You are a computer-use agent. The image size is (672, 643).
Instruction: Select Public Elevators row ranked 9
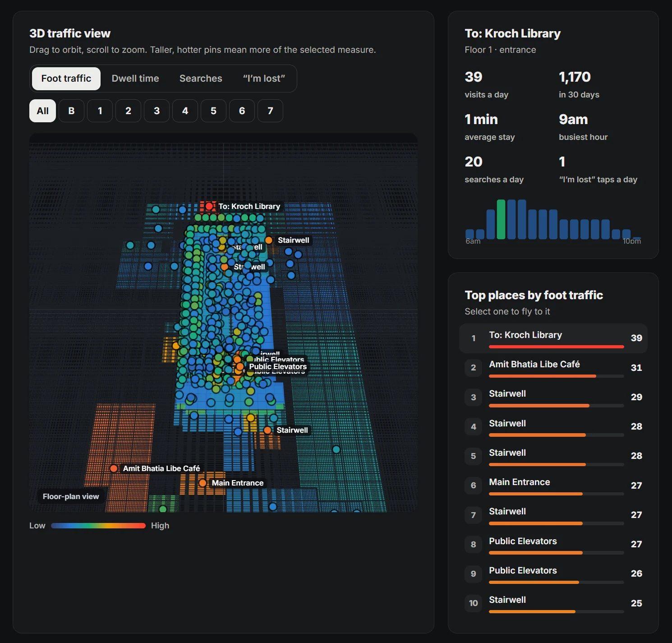(x=553, y=574)
